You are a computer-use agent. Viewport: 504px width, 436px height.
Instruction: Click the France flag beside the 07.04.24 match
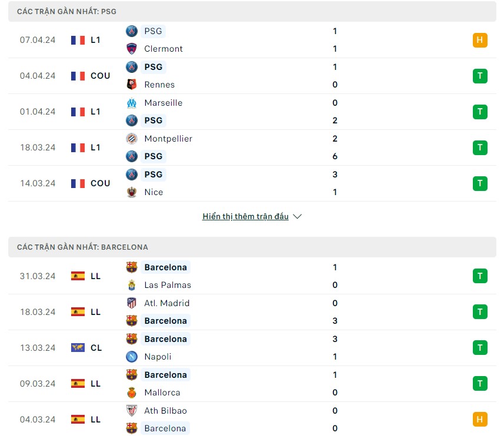[x=77, y=40]
